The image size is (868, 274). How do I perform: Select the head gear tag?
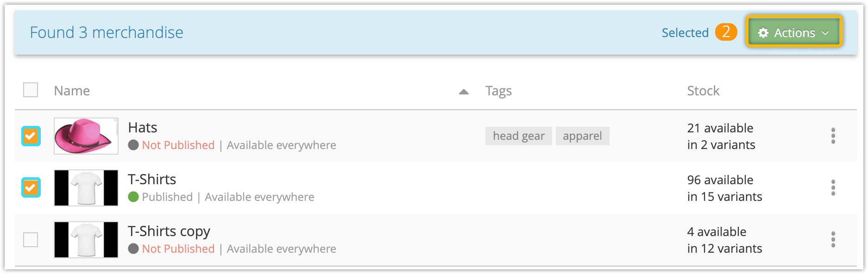tap(519, 136)
